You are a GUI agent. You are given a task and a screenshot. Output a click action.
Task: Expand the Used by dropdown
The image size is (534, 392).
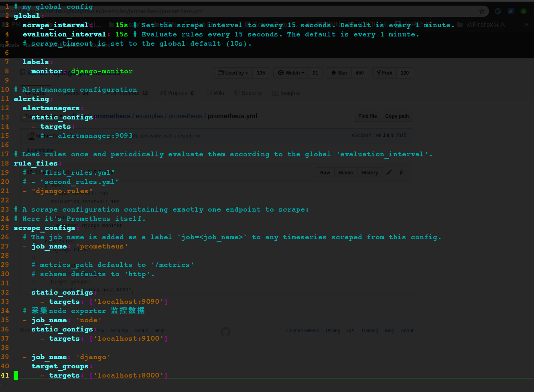[x=233, y=73]
